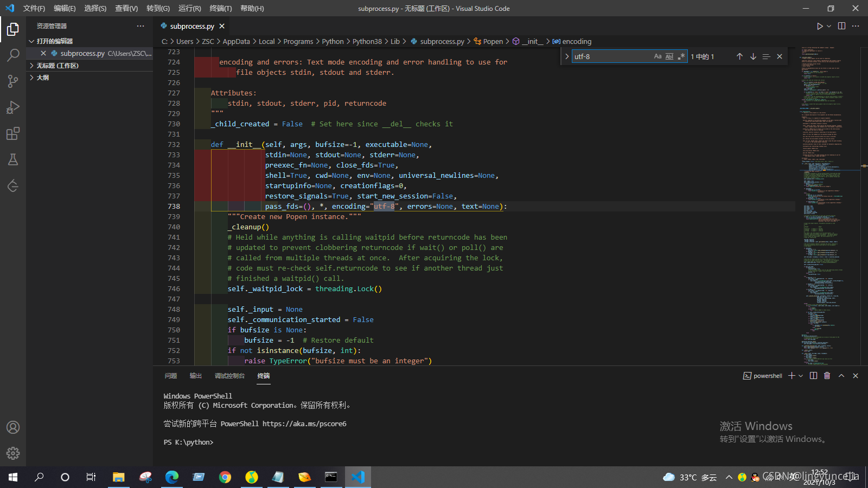Open Explorer panel More Actions ellipsis
This screenshot has height=488, width=868.
click(141, 26)
